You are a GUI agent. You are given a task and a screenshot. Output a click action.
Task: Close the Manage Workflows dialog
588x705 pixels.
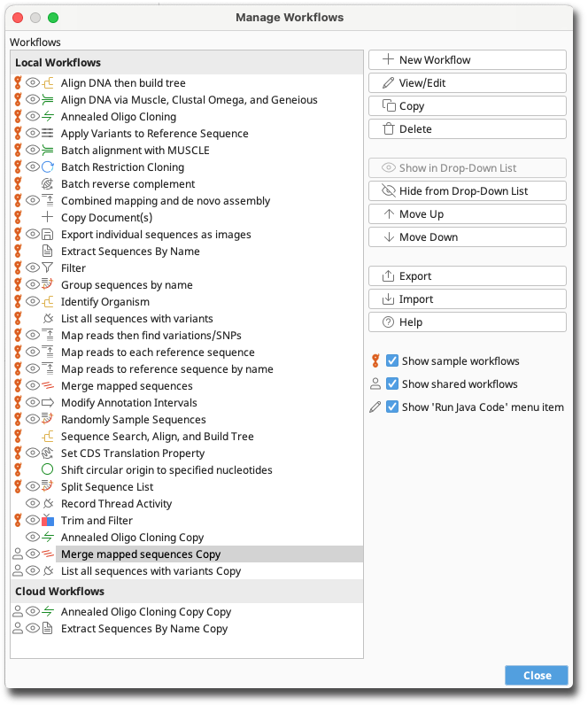click(537, 675)
